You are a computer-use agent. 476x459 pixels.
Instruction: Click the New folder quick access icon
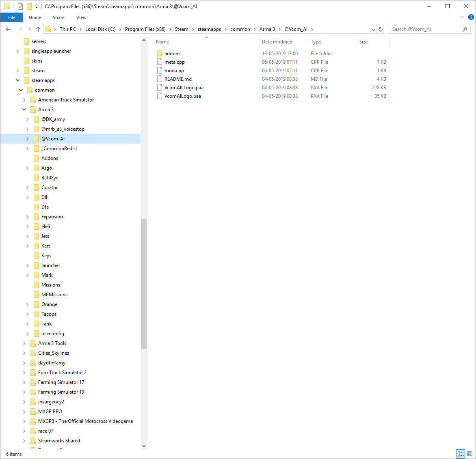(30, 6)
